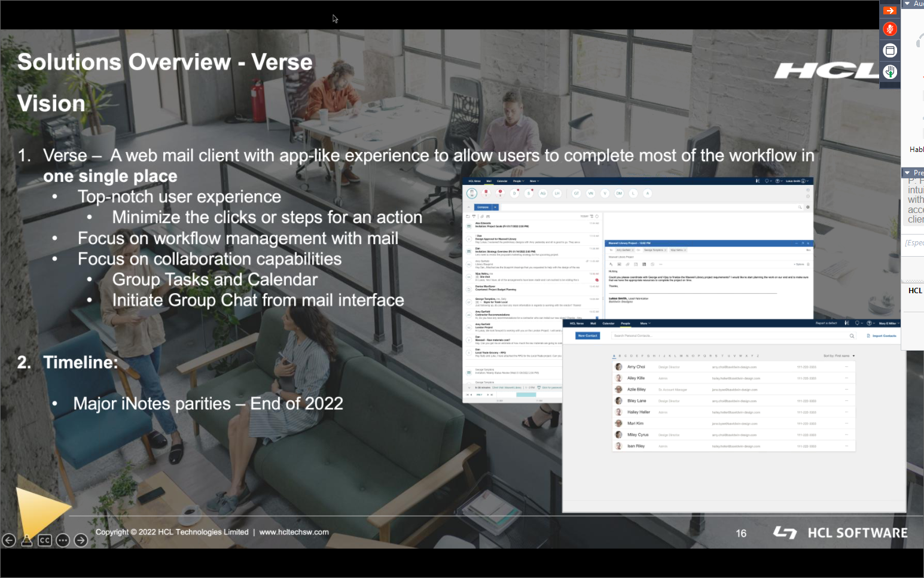
Task: Click the Group Tasks and Calendar bullet
Action: [x=215, y=279]
